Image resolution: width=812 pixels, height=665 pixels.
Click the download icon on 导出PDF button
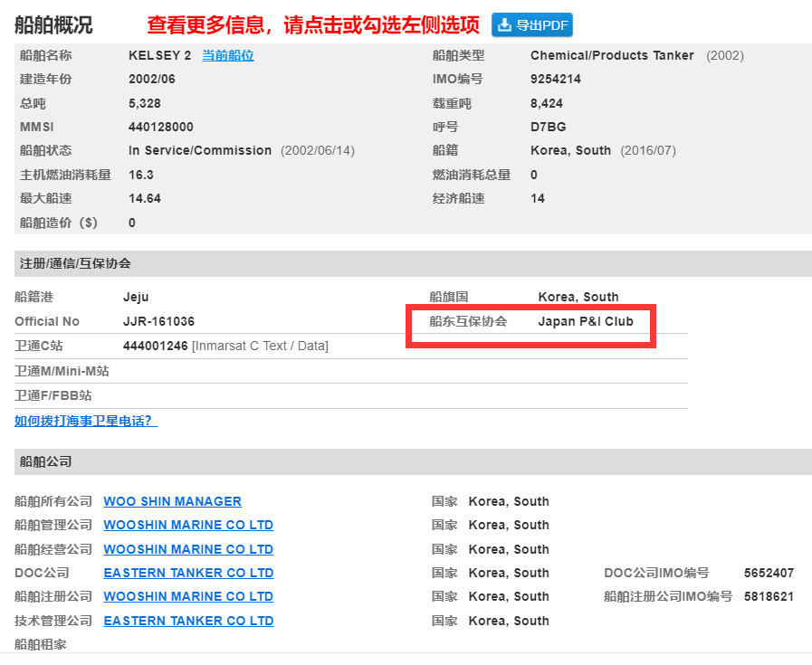click(502, 26)
